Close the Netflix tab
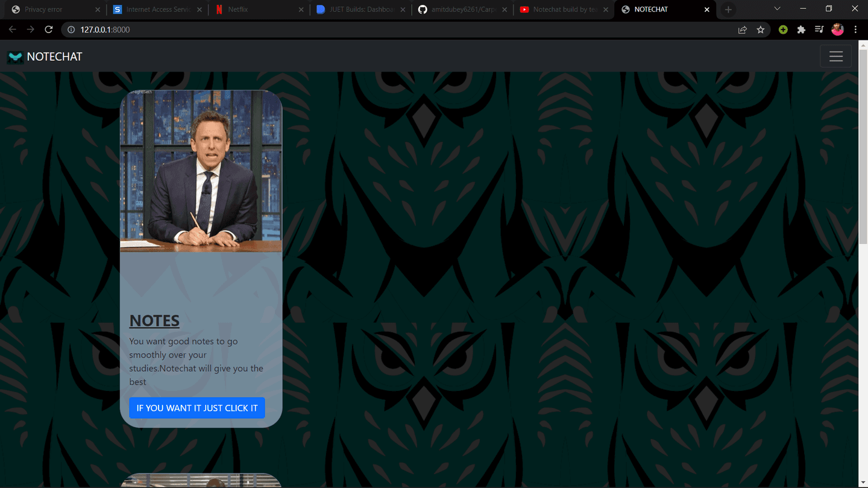This screenshot has height=488, width=868. pos(301,10)
